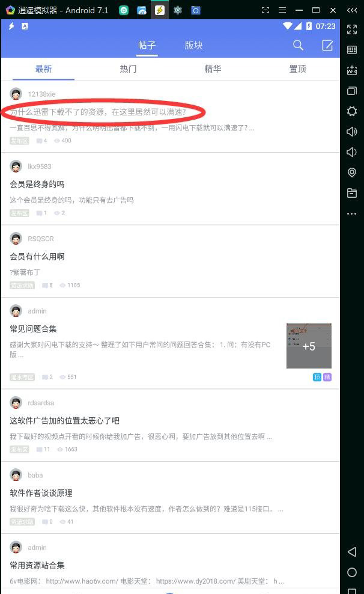Viewport: 364px width, 594px height.
Task: Open the search magnifier icon
Action: point(298,46)
